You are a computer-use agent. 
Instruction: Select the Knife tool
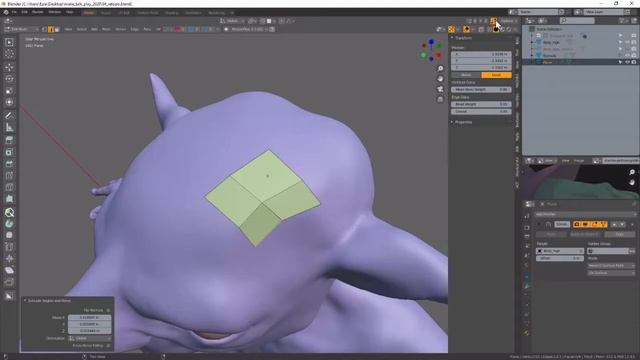(x=9, y=200)
